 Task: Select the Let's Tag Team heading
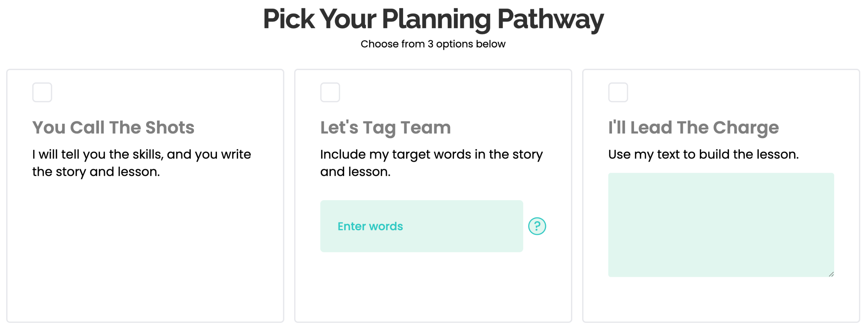point(385,128)
